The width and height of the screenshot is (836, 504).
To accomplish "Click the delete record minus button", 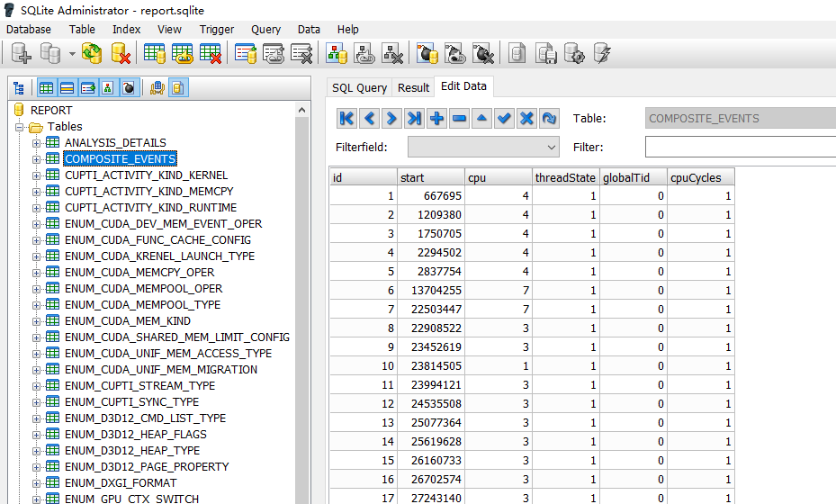I will tap(459, 118).
